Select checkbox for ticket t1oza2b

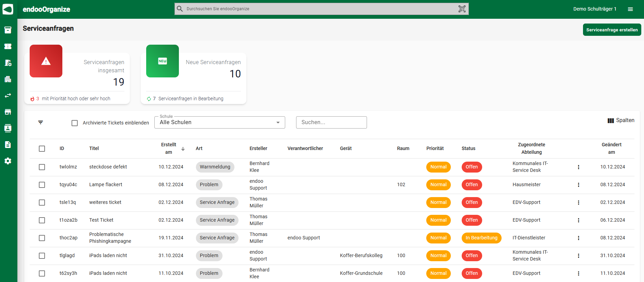tap(42, 220)
